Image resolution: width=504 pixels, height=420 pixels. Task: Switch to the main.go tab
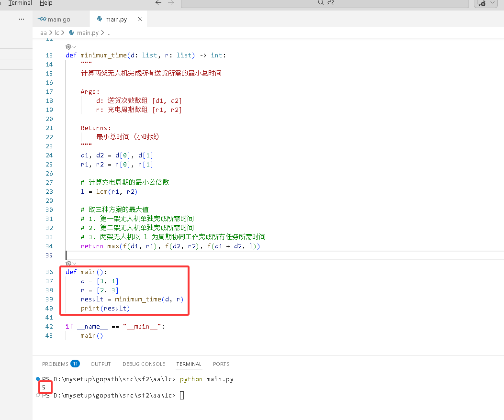coord(61,19)
